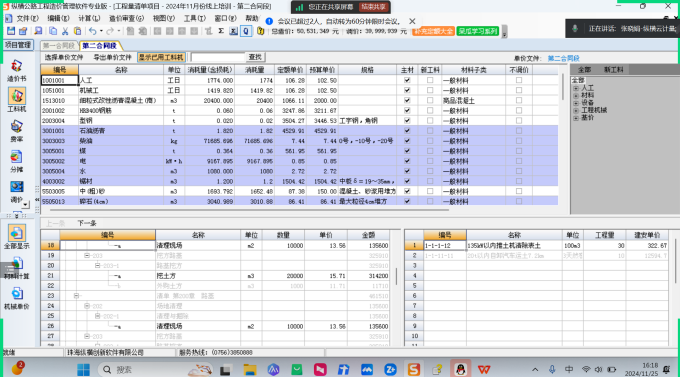Screen dimensions: 680x377
Task: Expand 工程机械 node in right tree
Action: 576,111
